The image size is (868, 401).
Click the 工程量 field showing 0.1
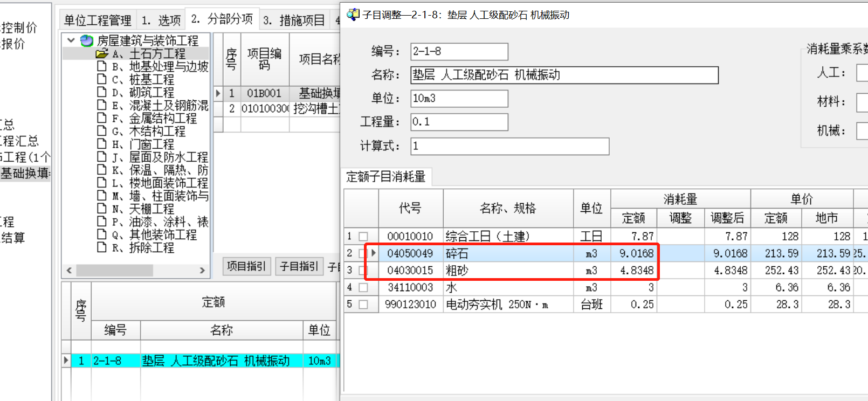(x=459, y=122)
